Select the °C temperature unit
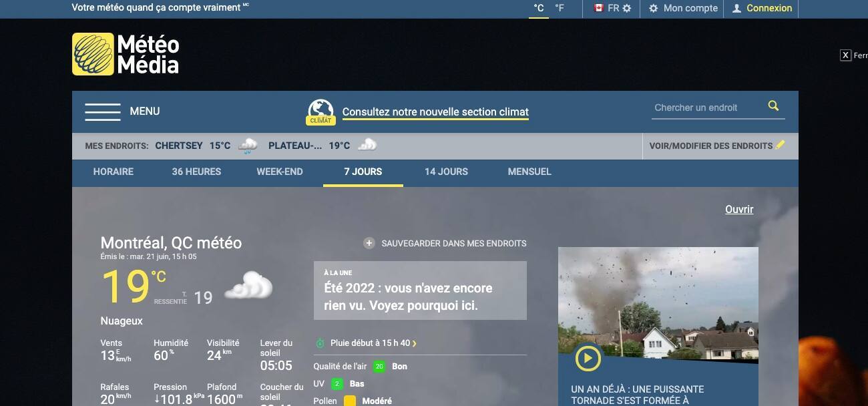868x406 pixels. (539, 9)
